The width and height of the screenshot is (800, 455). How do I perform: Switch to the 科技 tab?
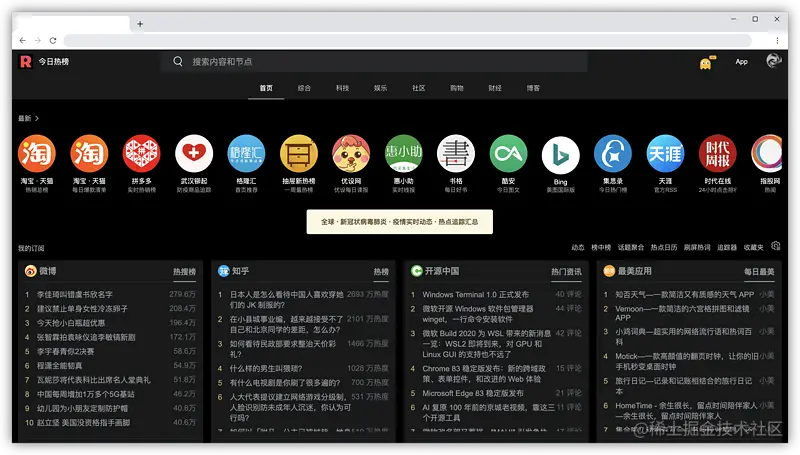(x=342, y=88)
